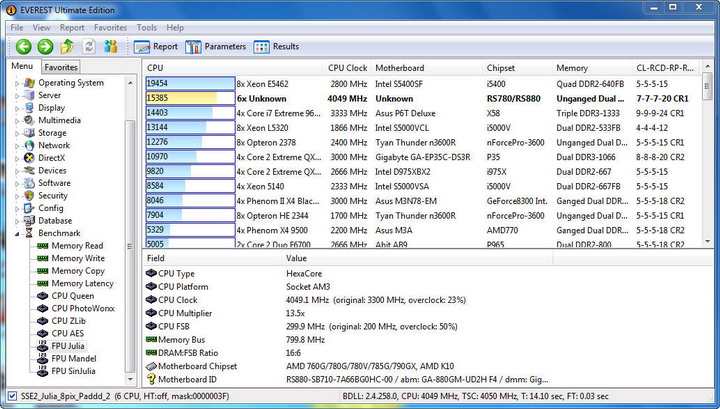720x409 pixels.
Task: Click the navigation tree scrollbar up arrow
Action: 130,83
